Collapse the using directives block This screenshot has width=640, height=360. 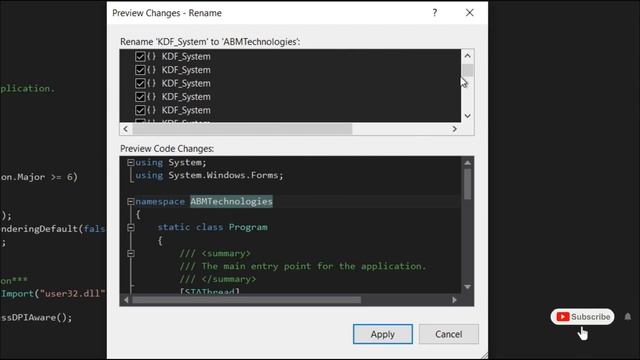point(131,162)
